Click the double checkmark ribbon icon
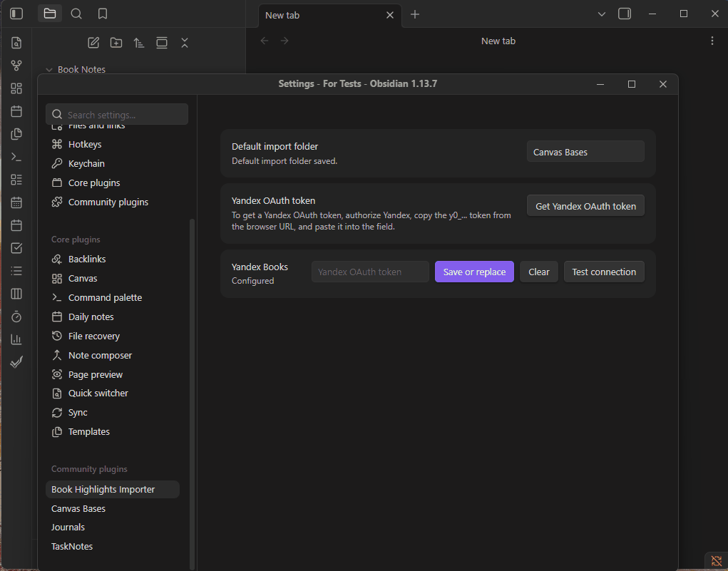Screen dimensions: 728x571 16,362
